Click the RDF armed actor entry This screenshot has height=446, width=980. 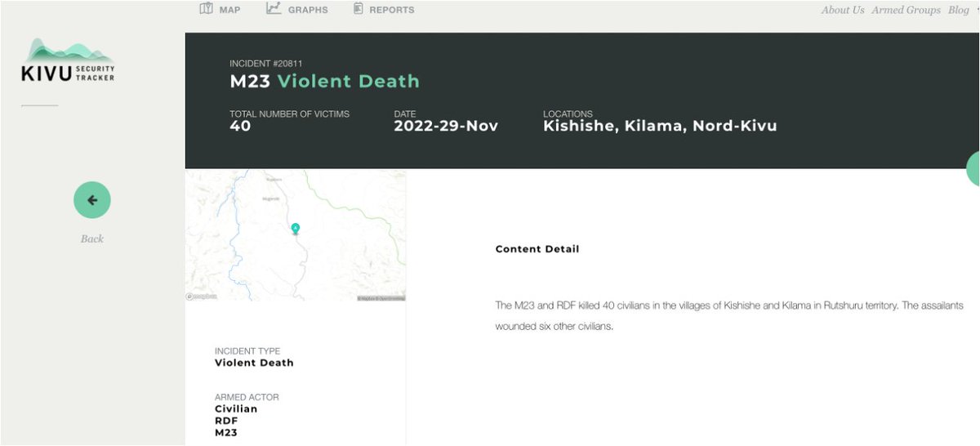click(226, 421)
